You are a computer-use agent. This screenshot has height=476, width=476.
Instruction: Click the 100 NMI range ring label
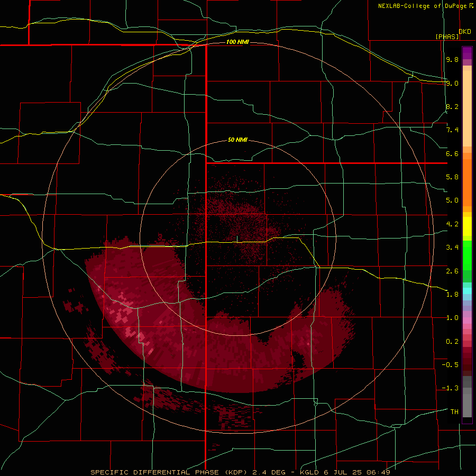(x=237, y=42)
